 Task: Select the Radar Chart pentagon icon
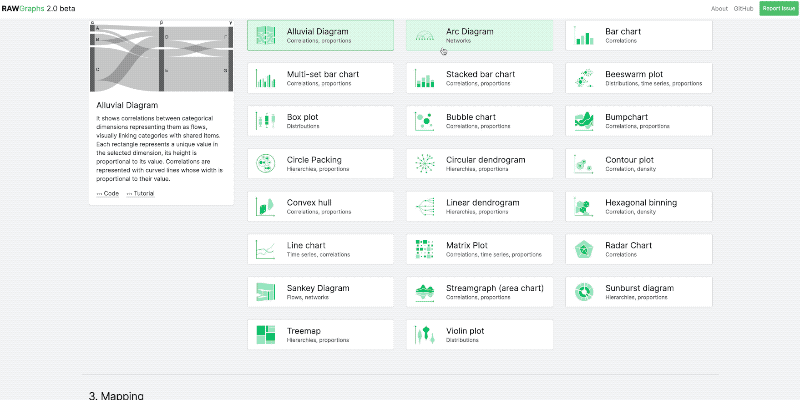(x=584, y=249)
